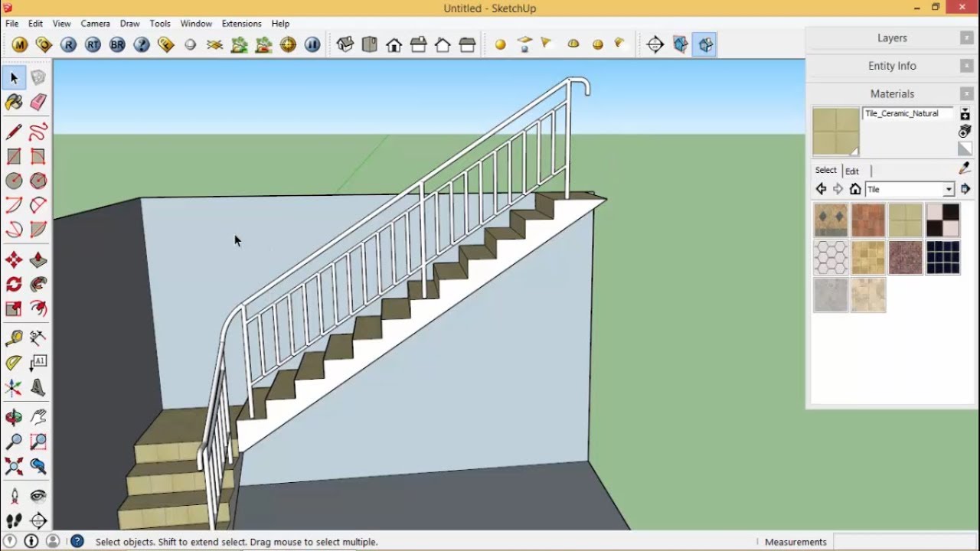Choose the Protractor tool

(14, 363)
